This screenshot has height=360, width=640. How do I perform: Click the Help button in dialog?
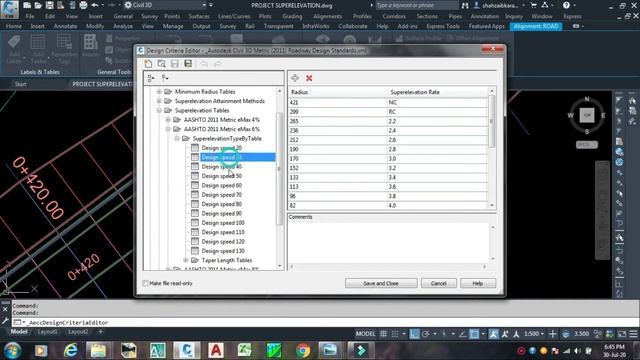[x=478, y=283]
